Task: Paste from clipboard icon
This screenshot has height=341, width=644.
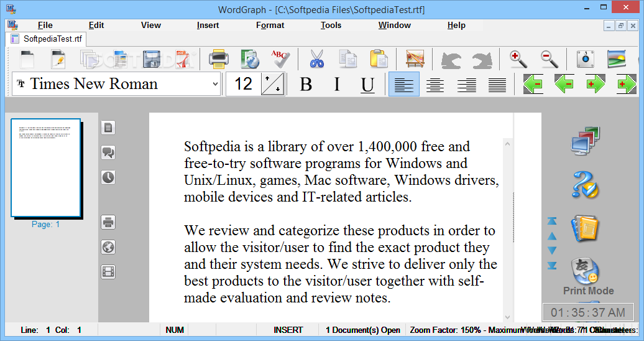Action: click(x=379, y=59)
